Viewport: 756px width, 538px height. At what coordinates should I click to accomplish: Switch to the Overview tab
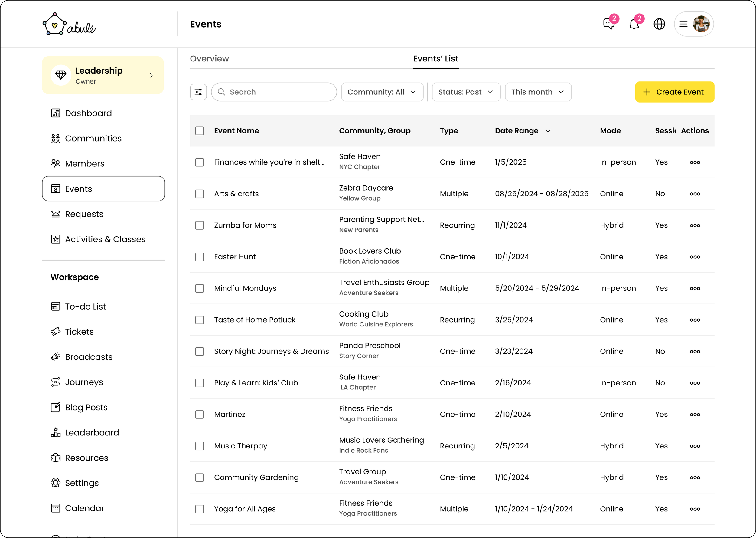click(209, 59)
